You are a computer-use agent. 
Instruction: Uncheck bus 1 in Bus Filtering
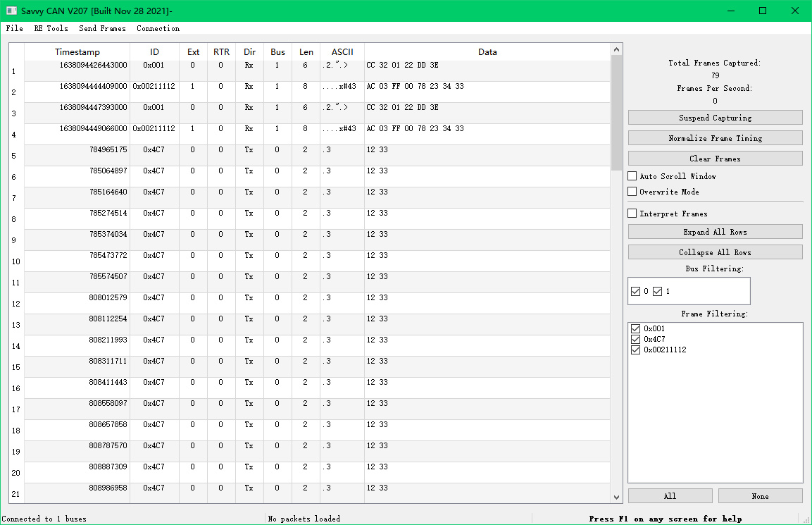point(658,291)
